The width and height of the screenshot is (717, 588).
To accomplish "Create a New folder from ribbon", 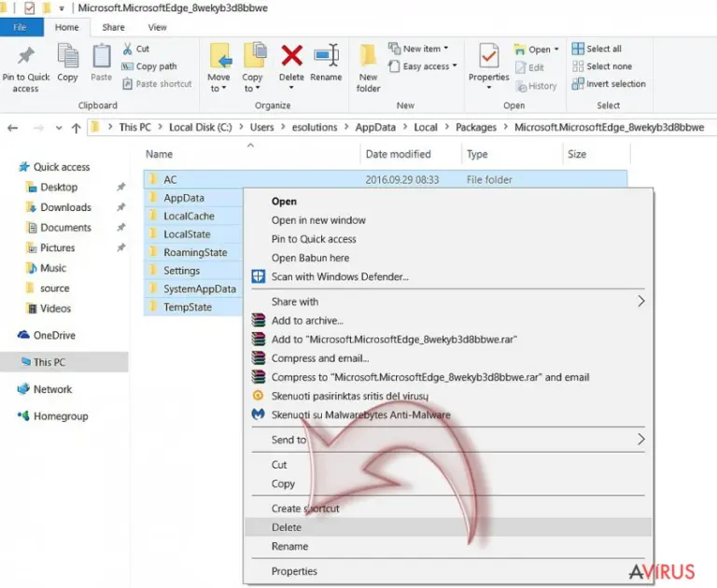I will pyautogui.click(x=368, y=68).
